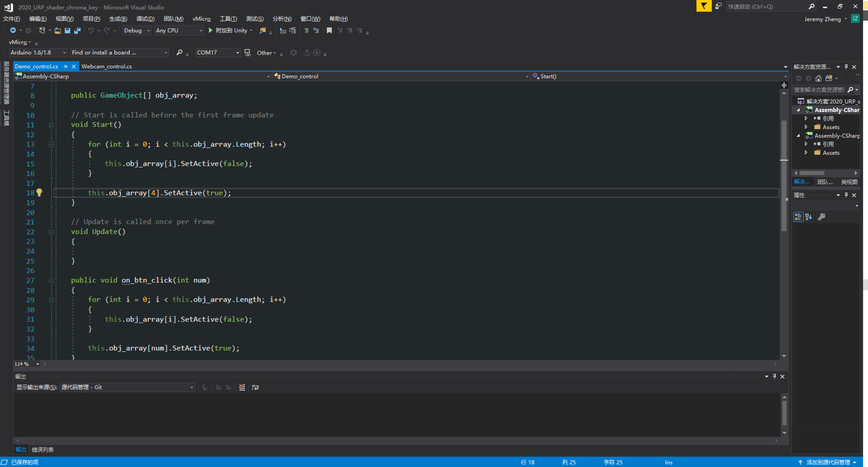Viewport: 868px width, 467px height.
Task: Toggle a bookmark using the bookmark toolbar icon
Action: pyautogui.click(x=329, y=30)
